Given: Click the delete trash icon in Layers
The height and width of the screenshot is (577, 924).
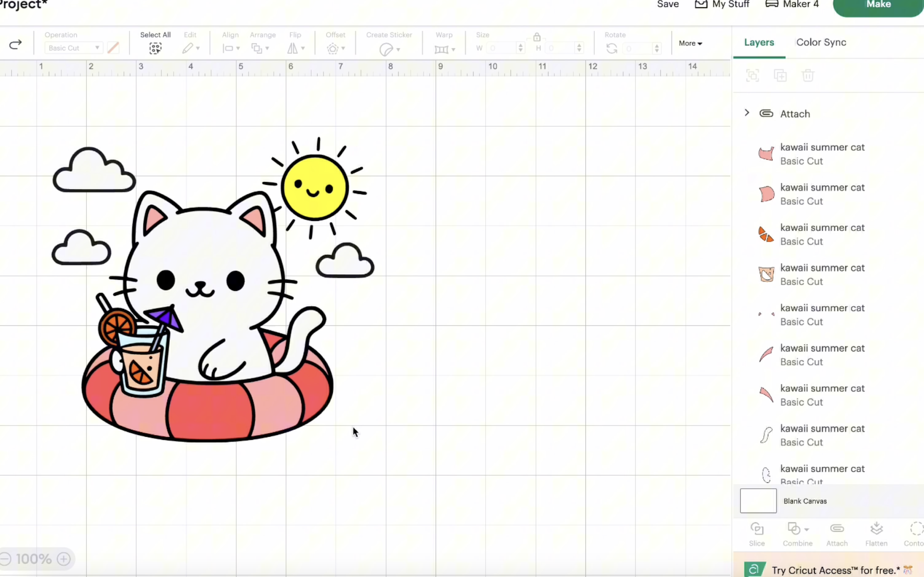Looking at the screenshot, I should pos(808,75).
